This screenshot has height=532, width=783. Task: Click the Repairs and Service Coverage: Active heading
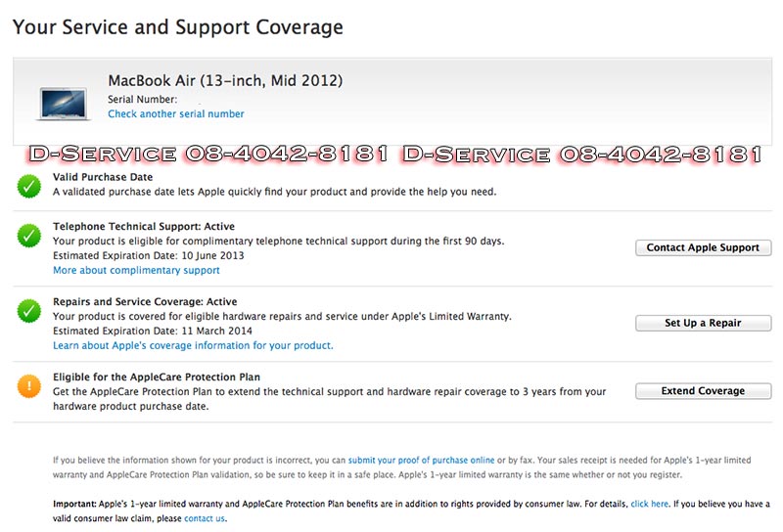pos(145,301)
